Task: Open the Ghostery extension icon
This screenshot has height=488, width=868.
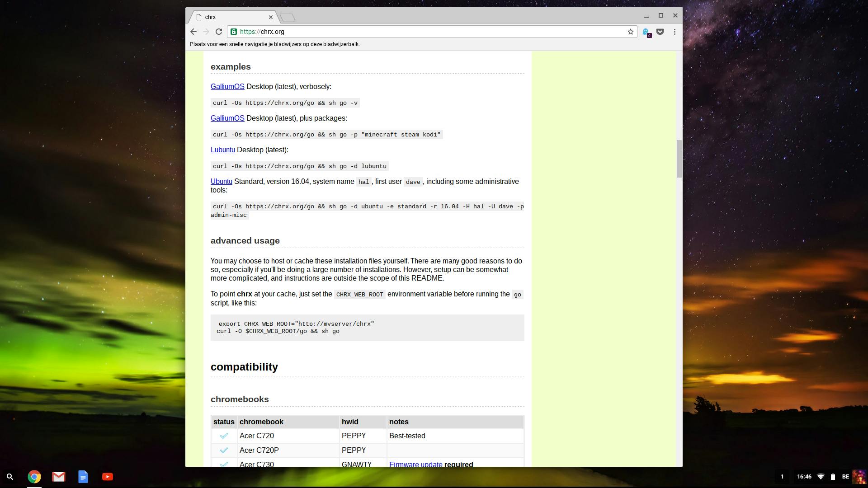Action: tap(646, 32)
